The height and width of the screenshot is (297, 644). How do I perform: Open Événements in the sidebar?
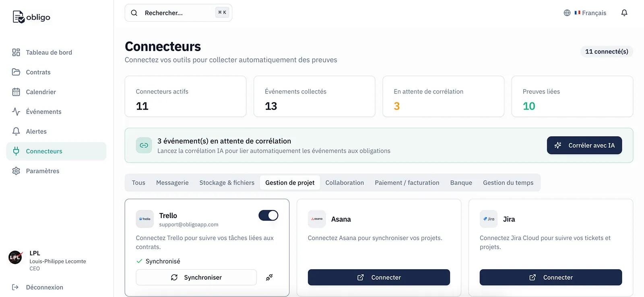pyautogui.click(x=43, y=112)
